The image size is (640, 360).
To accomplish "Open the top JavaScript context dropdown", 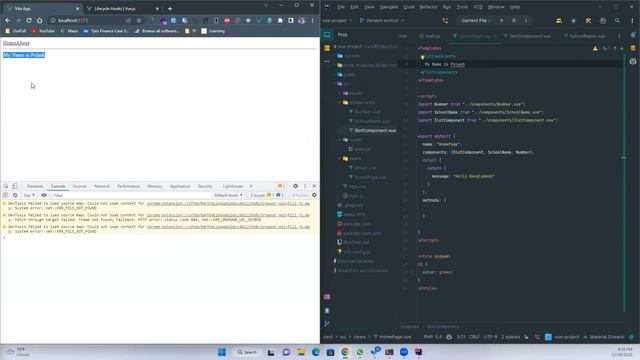I will click(x=29, y=196).
